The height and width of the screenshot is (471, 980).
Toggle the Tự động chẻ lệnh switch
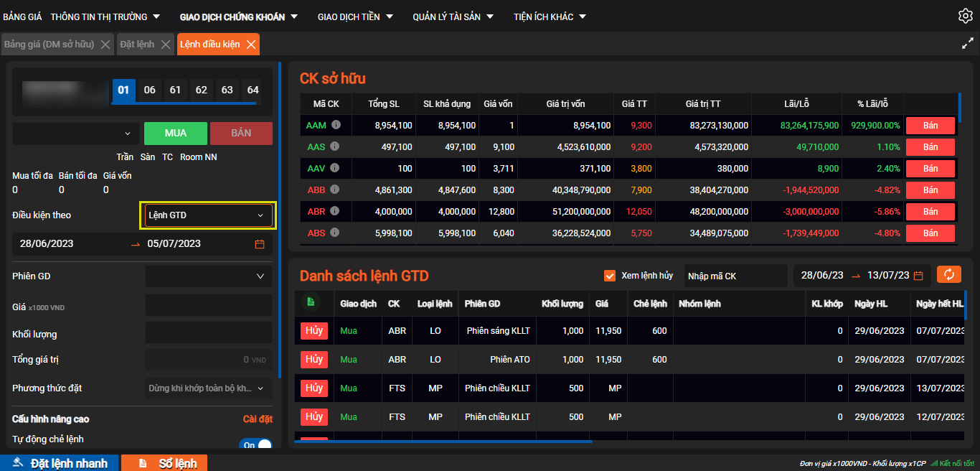coord(255,445)
